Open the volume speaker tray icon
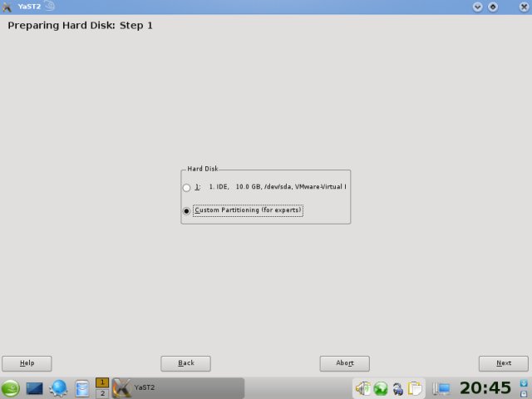This screenshot has width=532, height=399. 362,388
